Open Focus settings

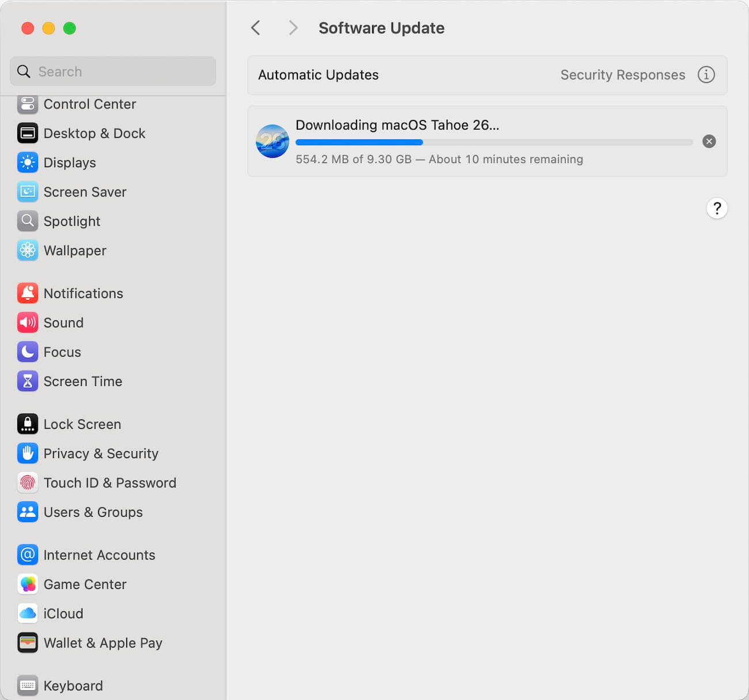[62, 352]
